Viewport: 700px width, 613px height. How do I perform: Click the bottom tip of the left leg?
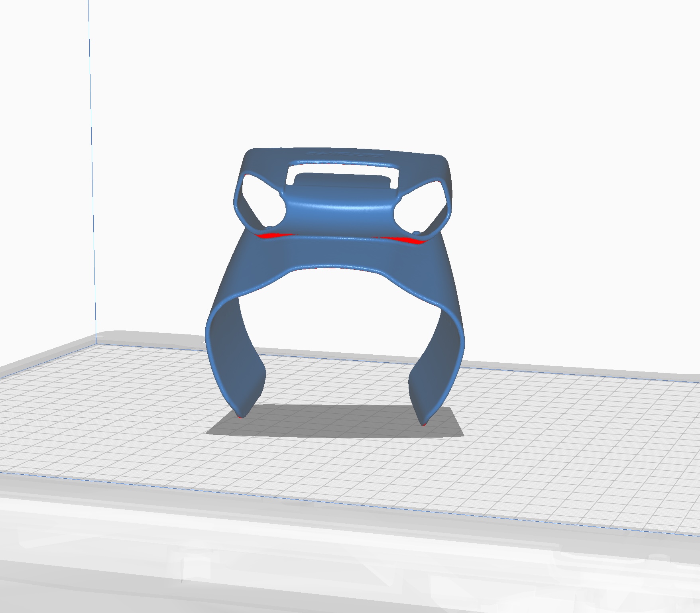click(240, 416)
